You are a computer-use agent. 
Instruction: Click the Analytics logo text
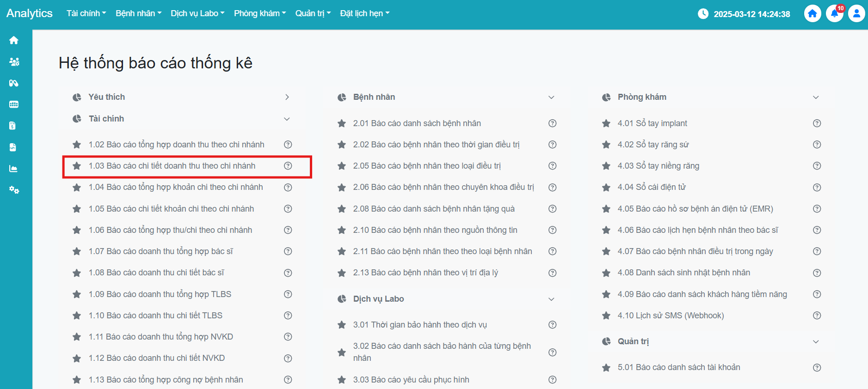coord(29,13)
